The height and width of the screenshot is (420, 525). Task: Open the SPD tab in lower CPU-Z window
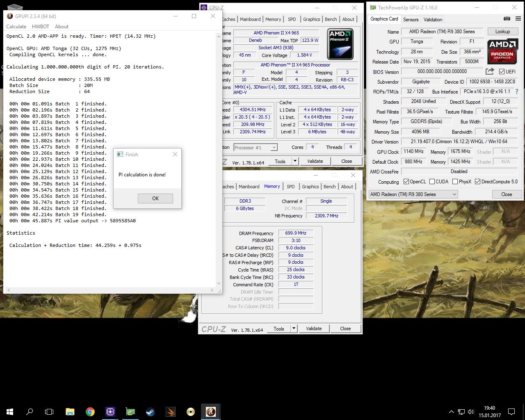click(291, 187)
